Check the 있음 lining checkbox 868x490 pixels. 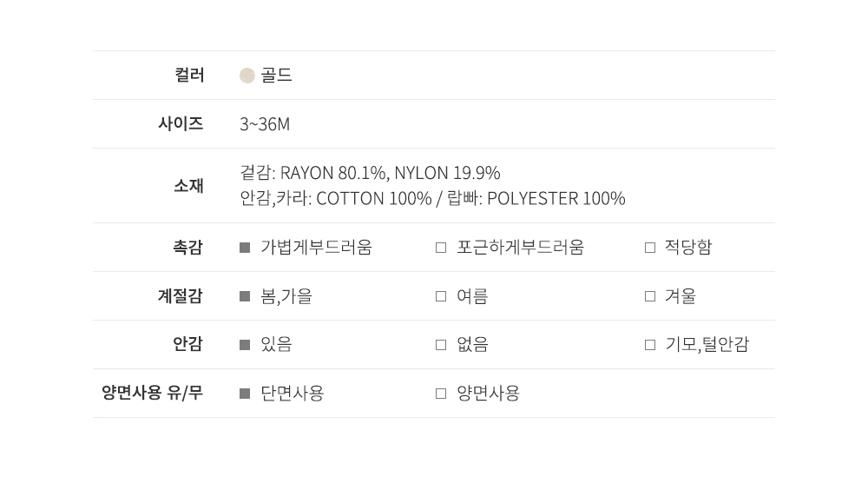click(245, 345)
